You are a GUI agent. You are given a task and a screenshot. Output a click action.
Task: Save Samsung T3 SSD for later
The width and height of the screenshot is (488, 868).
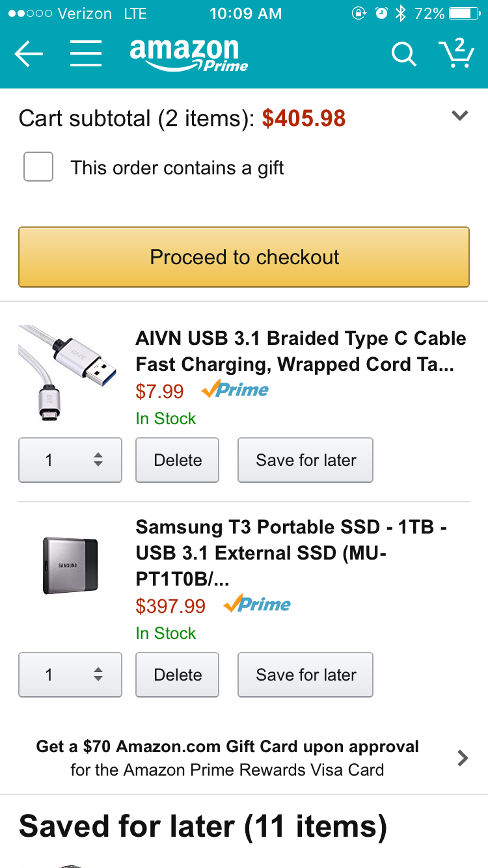click(x=305, y=675)
